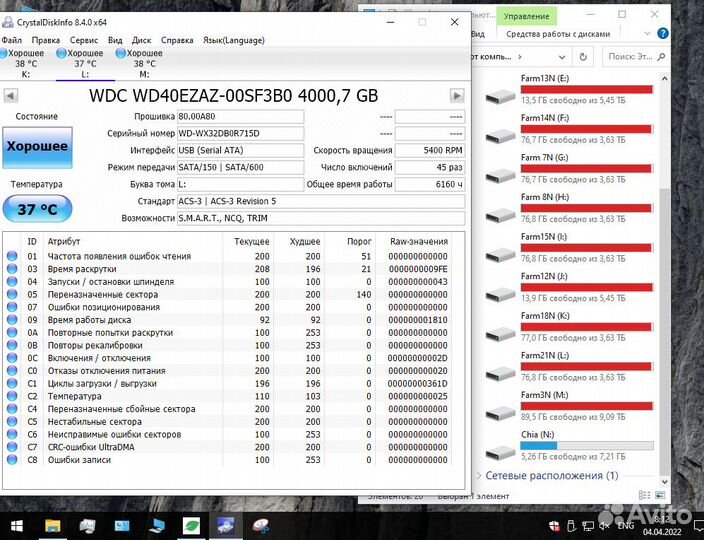Click the 37 °C temperature button
The image size is (704, 540).
(37, 209)
